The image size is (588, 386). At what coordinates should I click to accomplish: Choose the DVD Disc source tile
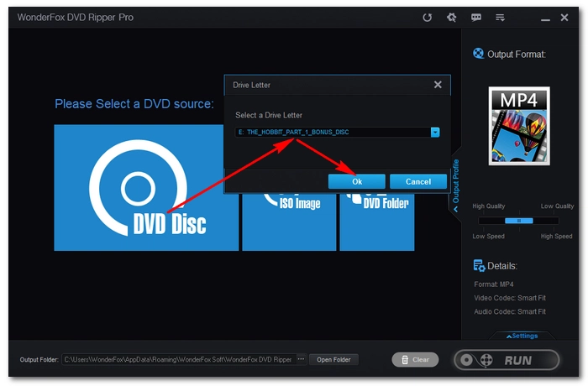[x=146, y=187]
